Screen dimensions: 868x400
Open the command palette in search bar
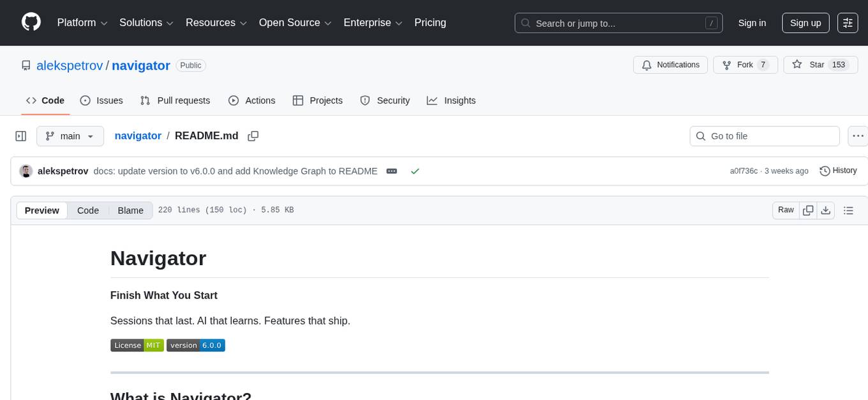711,22
